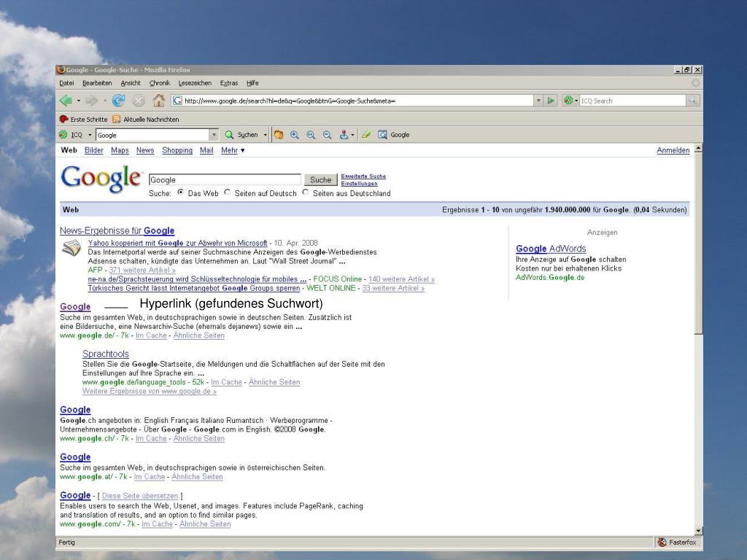The width and height of the screenshot is (747, 560).
Task: Open the ICQ toolbar menu dropdown arrow
Action: pyautogui.click(x=90, y=135)
